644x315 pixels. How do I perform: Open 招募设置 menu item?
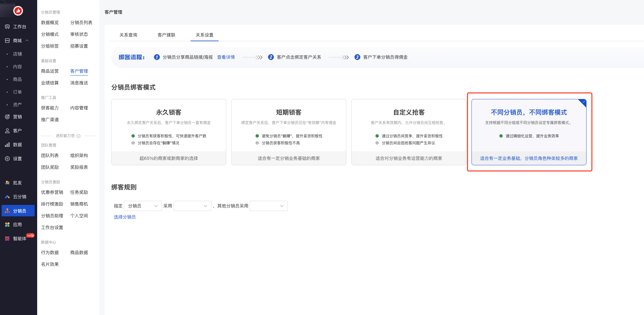click(x=79, y=46)
